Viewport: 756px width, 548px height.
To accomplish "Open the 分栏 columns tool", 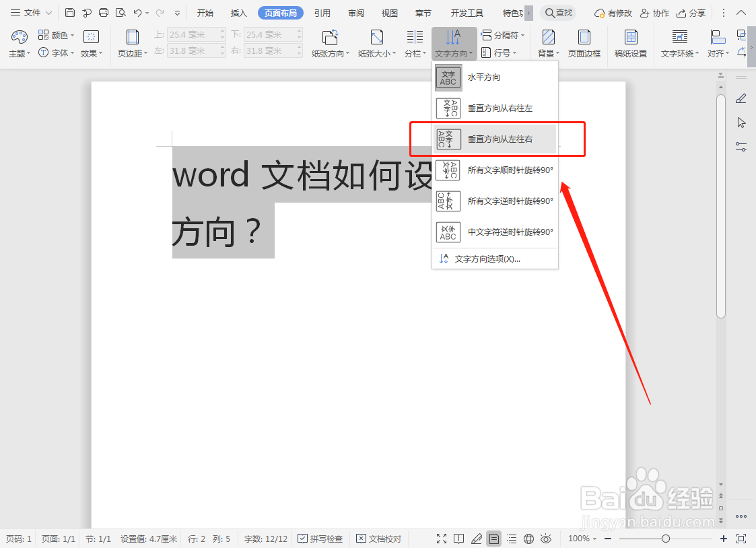I will click(415, 43).
